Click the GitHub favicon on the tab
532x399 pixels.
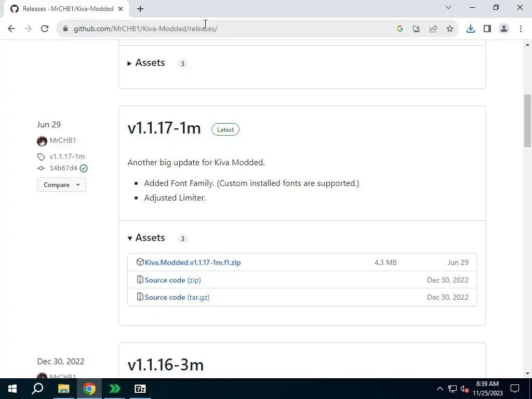point(14,9)
